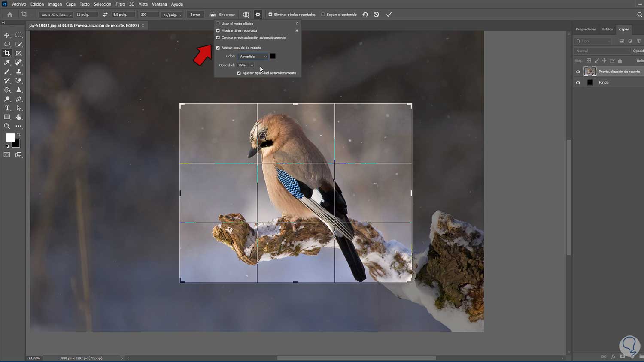The height and width of the screenshot is (362, 644).
Task: Cancel the crop operation icon
Action: coord(376,15)
